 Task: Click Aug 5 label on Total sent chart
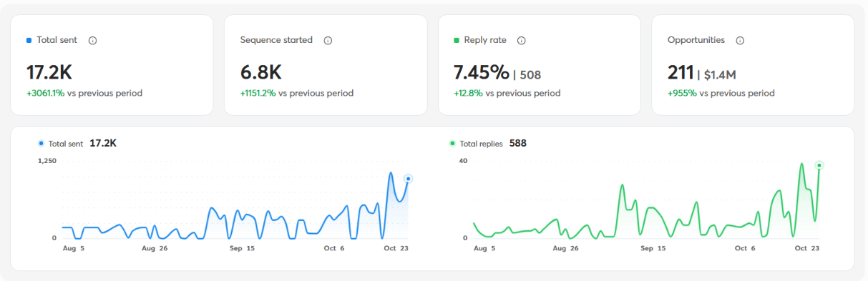(x=74, y=248)
